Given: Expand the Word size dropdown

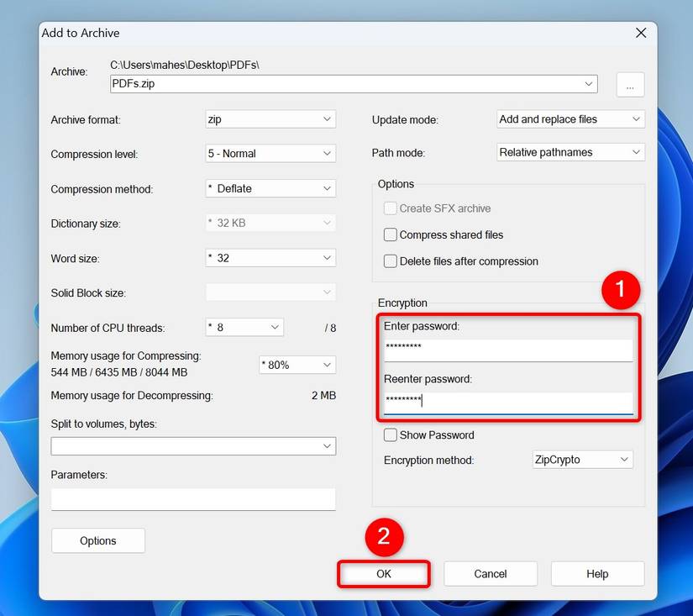Looking at the screenshot, I should [x=270, y=258].
